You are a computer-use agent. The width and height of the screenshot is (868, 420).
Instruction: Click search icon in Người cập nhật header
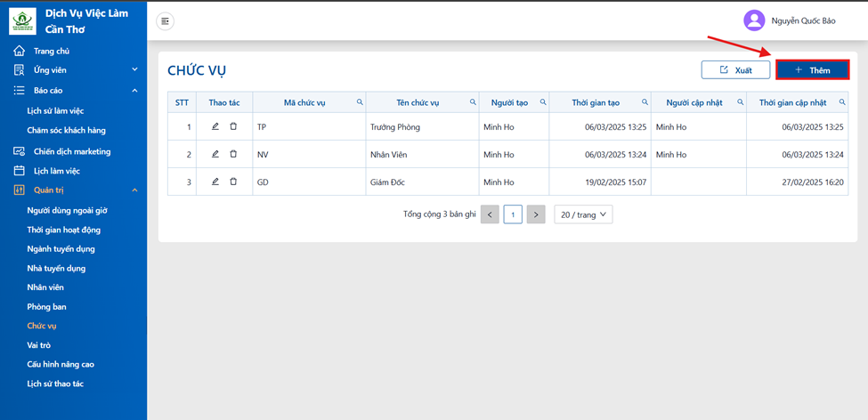coord(740,101)
